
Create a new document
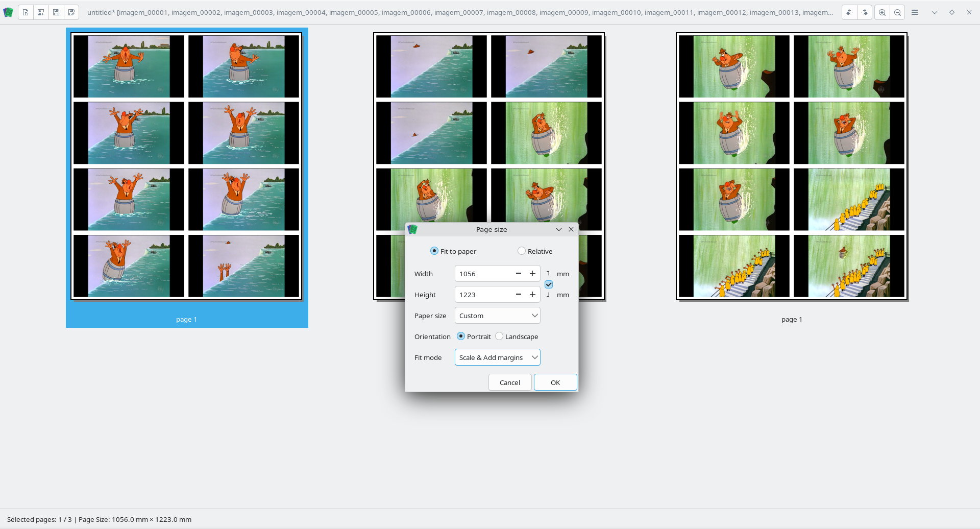26,12
